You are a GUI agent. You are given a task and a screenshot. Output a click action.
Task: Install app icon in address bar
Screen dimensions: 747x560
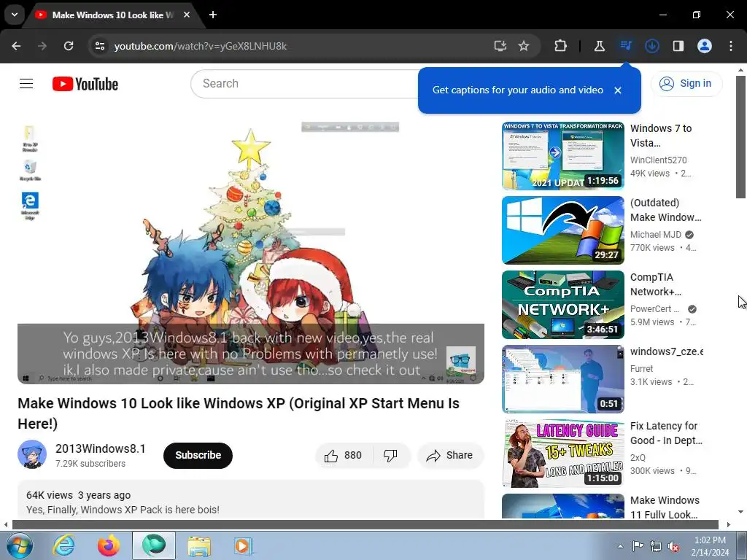coord(500,46)
